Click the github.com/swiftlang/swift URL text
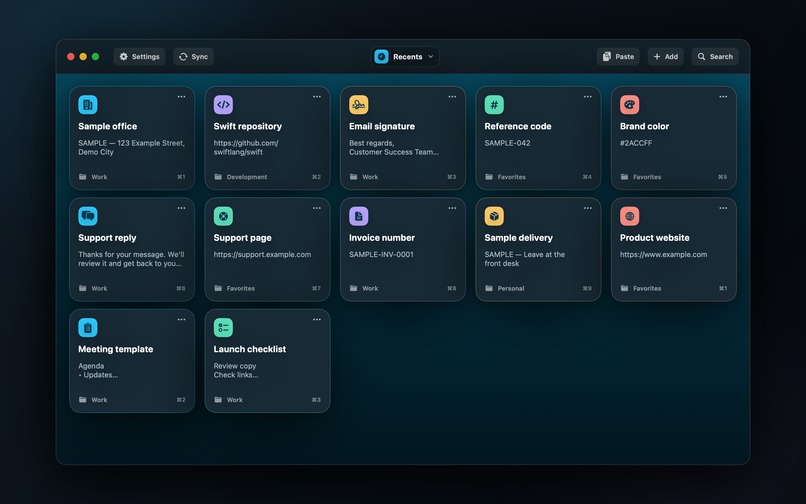This screenshot has height=504, width=806. (x=246, y=148)
